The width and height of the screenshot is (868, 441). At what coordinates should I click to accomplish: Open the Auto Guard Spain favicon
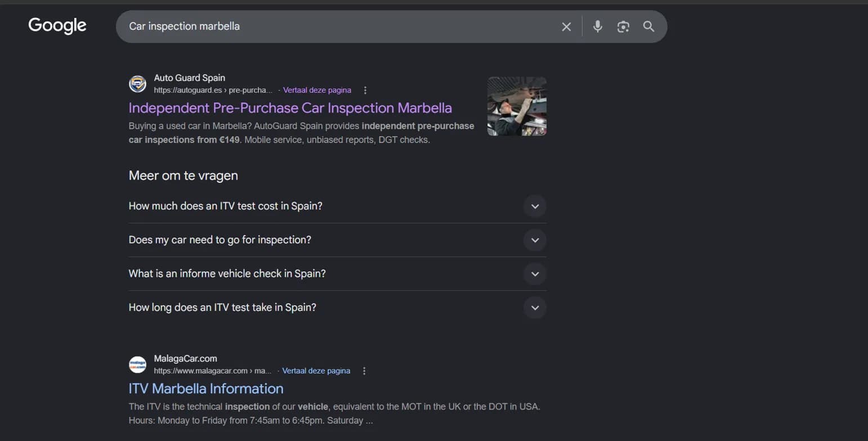137,84
